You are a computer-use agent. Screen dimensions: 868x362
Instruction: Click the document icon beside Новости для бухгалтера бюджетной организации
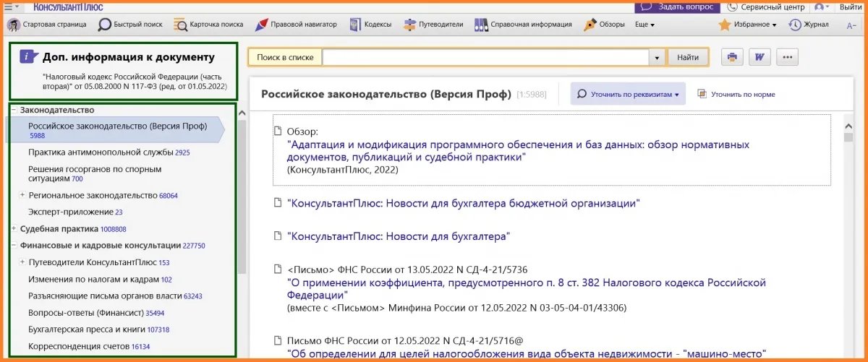278,204
